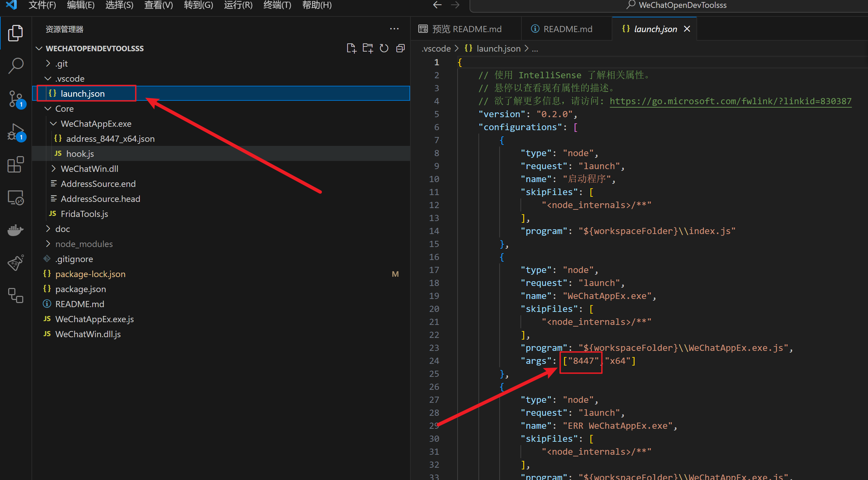Open FridaTools.js file
The height and width of the screenshot is (480, 868).
click(221, 214)
